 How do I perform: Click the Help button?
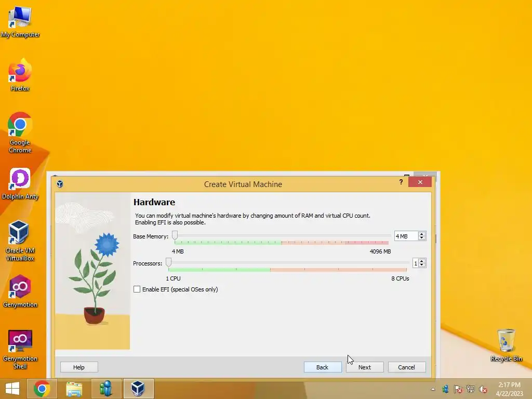(x=79, y=367)
